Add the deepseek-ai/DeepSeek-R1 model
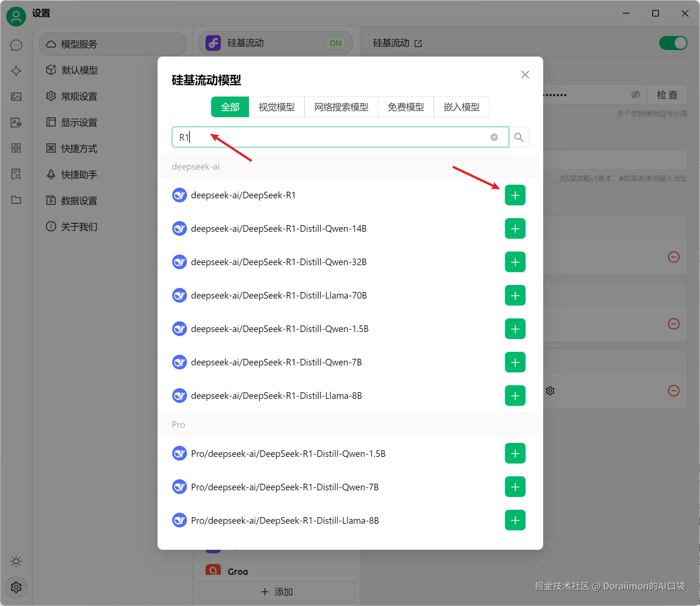This screenshot has width=700, height=606. 515,195
